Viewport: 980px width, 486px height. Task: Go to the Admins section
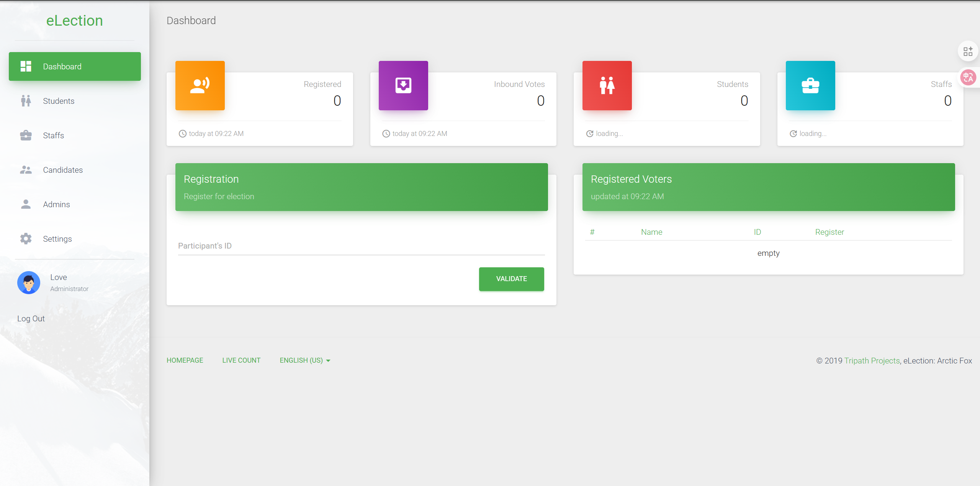pos(56,205)
